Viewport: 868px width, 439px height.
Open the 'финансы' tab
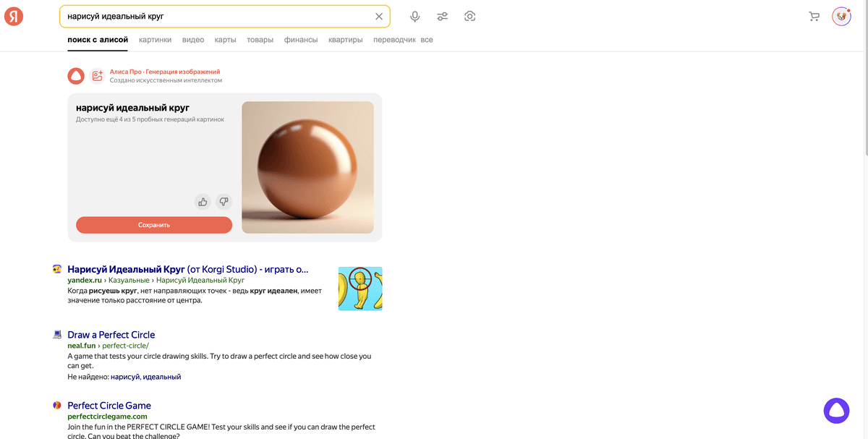pyautogui.click(x=301, y=40)
